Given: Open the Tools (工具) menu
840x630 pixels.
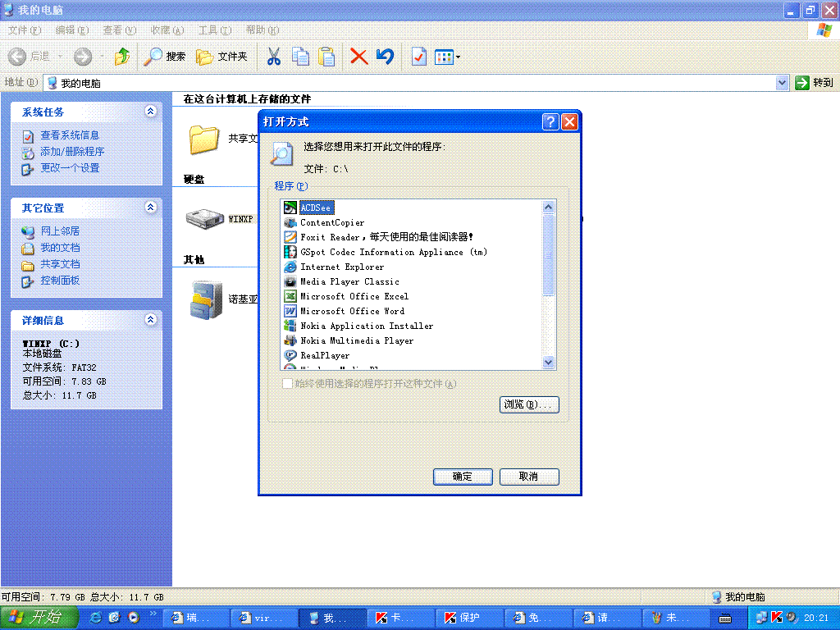Looking at the screenshot, I should pyautogui.click(x=214, y=30).
